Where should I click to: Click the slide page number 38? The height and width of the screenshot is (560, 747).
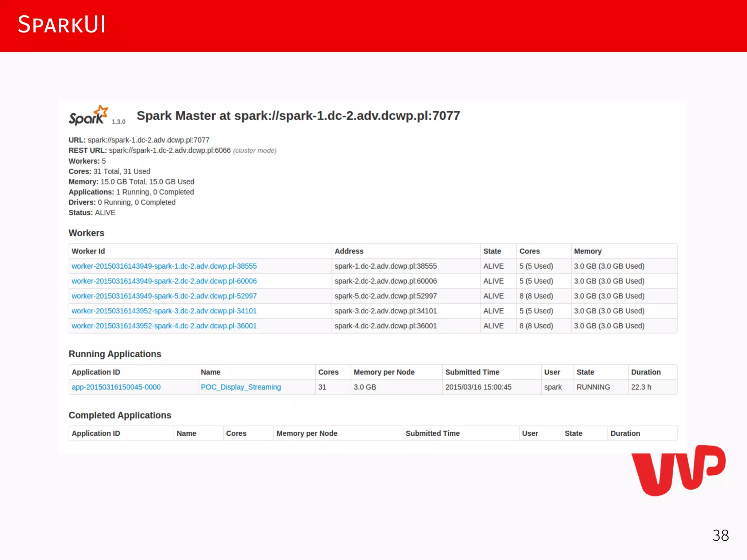tap(720, 535)
